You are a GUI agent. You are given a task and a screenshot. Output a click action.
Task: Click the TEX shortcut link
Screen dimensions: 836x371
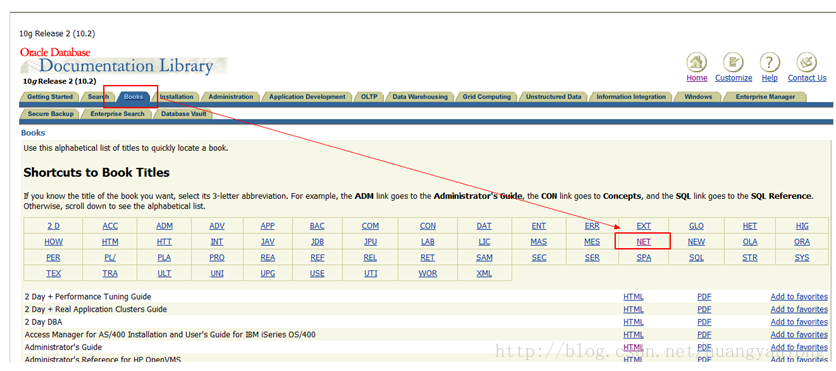pos(53,273)
